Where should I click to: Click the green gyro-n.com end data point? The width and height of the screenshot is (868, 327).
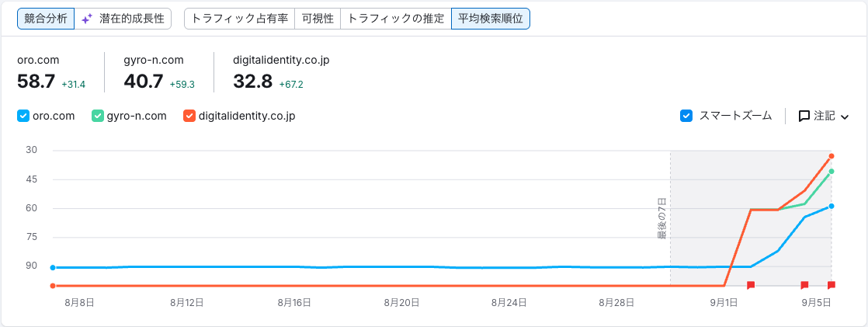[x=832, y=171]
